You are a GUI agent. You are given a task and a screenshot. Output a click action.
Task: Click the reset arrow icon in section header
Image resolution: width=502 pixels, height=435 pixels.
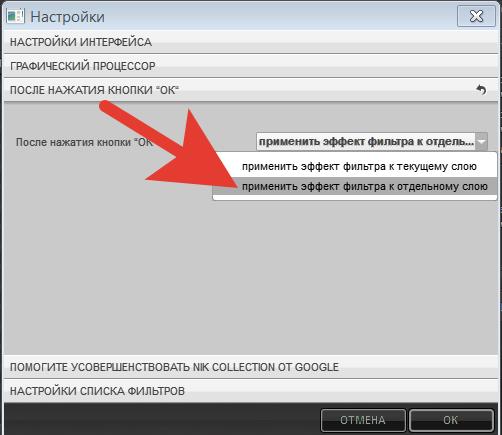pyautogui.click(x=481, y=90)
